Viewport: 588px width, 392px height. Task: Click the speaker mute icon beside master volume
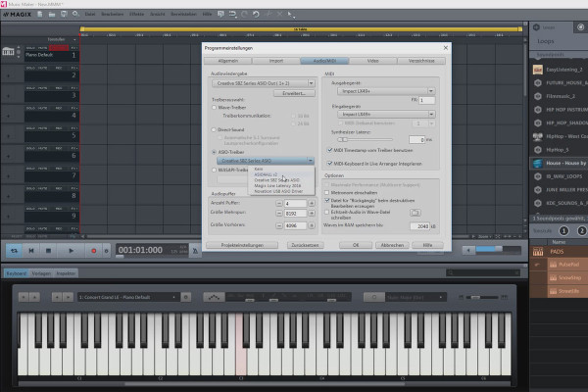(468, 250)
